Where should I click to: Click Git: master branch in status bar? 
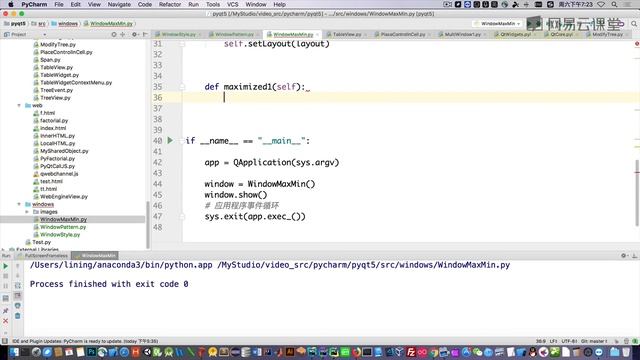point(594,341)
